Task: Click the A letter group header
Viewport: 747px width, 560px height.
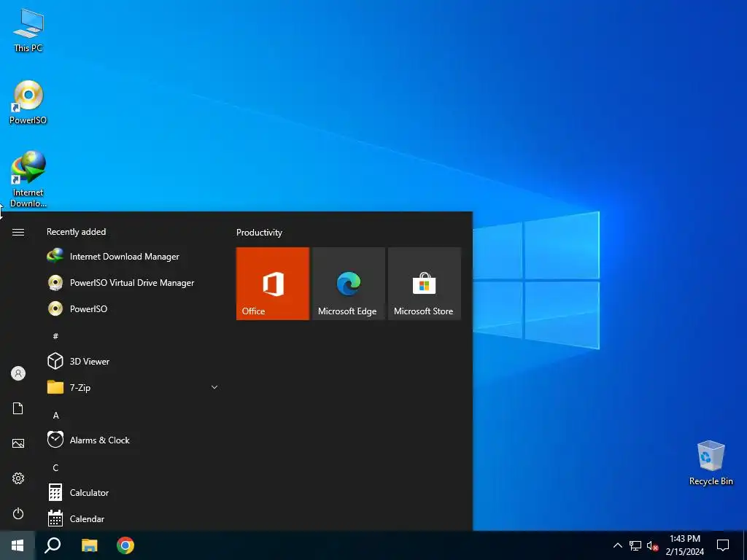Action: 55,415
